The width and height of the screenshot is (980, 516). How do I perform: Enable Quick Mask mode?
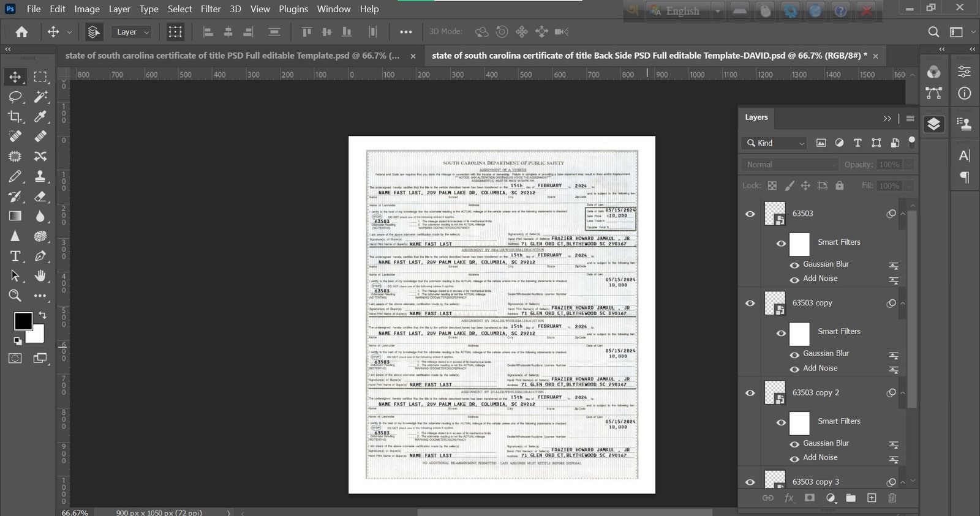click(x=15, y=358)
